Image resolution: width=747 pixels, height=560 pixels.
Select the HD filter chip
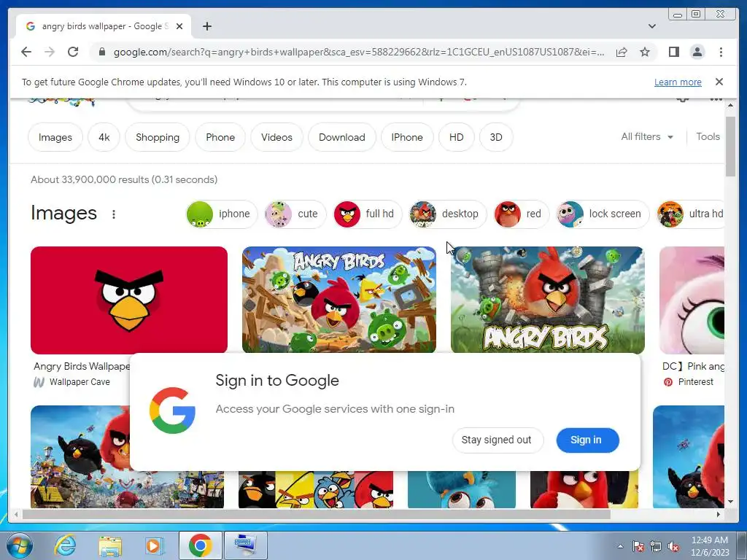457,137
